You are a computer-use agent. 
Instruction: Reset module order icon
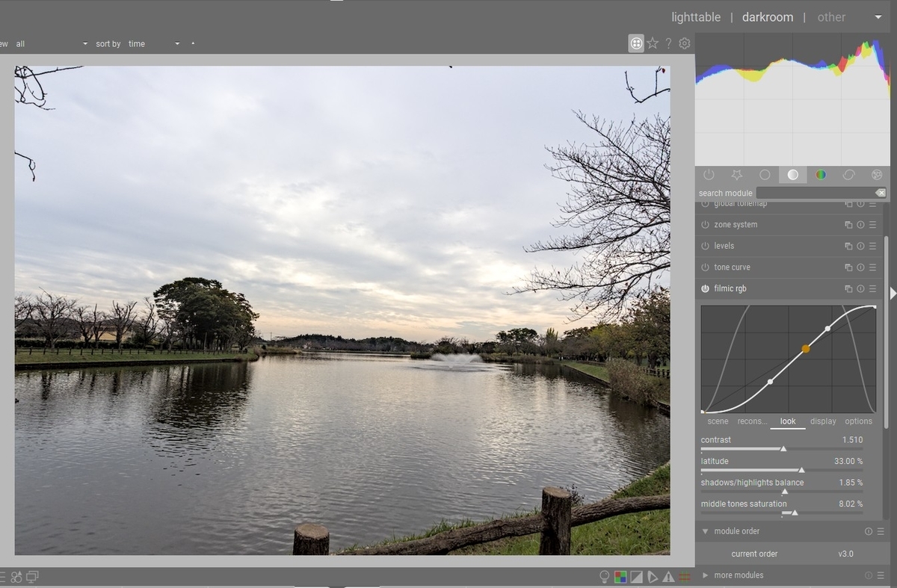pyautogui.click(x=869, y=531)
